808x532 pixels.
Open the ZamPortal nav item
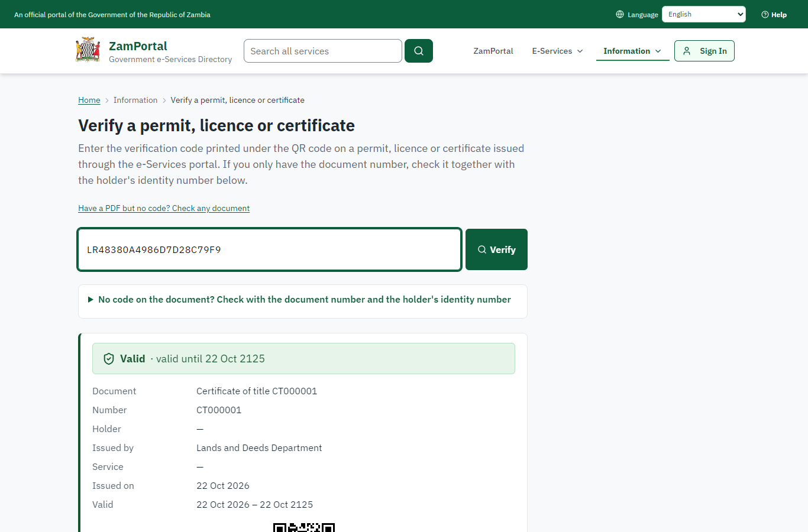[493, 51]
